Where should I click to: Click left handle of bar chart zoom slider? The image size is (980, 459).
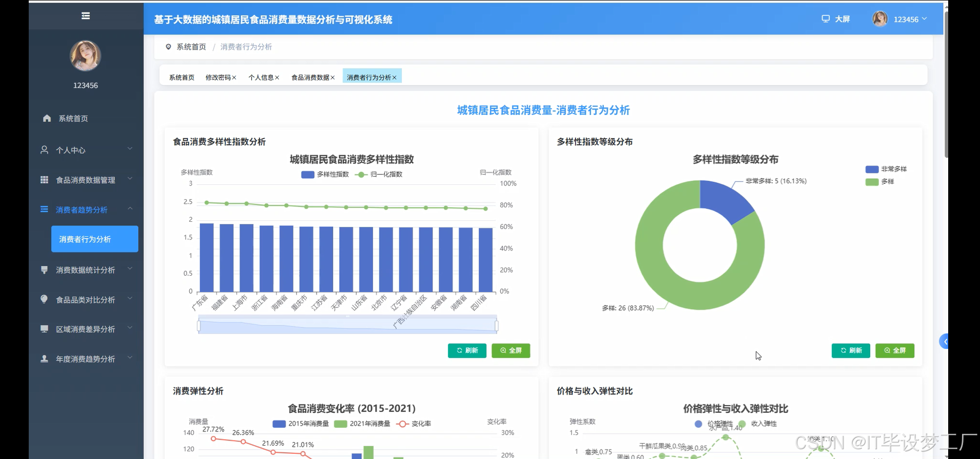(x=199, y=326)
